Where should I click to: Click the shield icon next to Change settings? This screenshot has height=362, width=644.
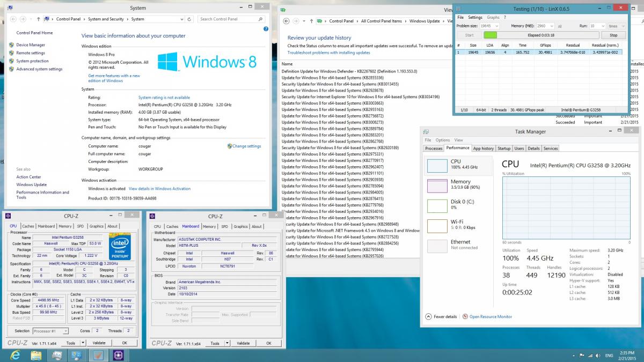229,146
